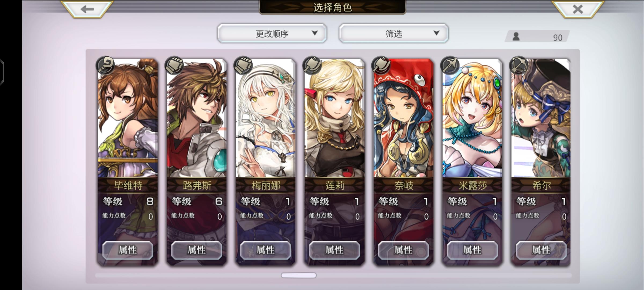Click the axe icon on 奈岐's card
Image resolution: width=644 pixels, height=290 pixels.
381,65
